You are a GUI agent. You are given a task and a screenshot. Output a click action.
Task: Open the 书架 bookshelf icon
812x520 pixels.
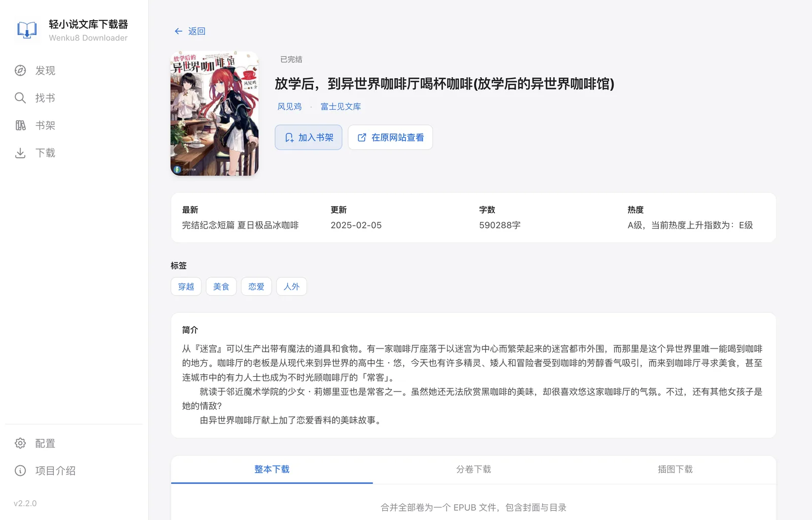click(x=20, y=125)
